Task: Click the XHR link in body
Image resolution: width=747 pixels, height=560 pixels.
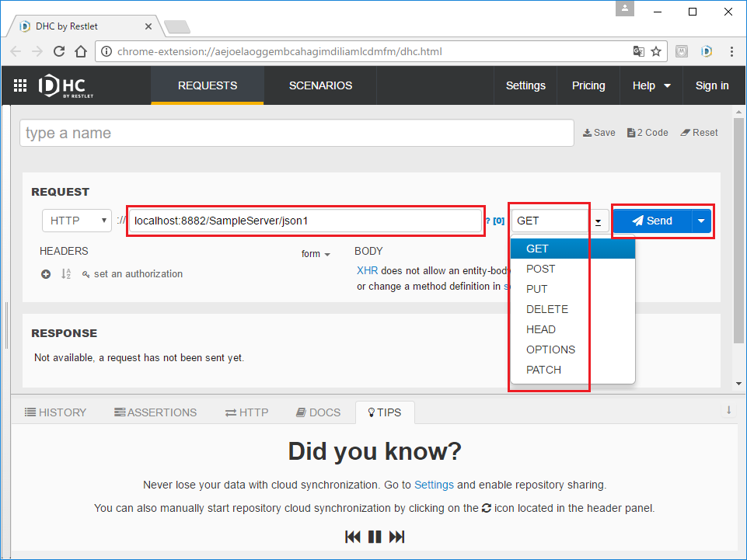Action: 368,270
